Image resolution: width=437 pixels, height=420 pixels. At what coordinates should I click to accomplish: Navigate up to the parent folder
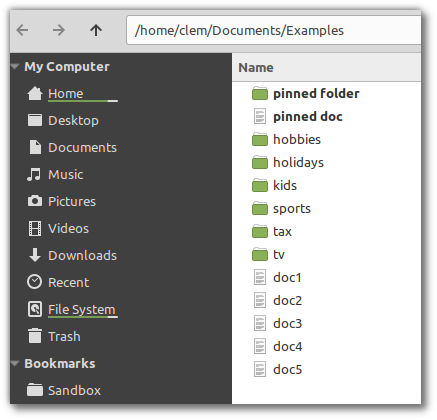click(x=96, y=30)
